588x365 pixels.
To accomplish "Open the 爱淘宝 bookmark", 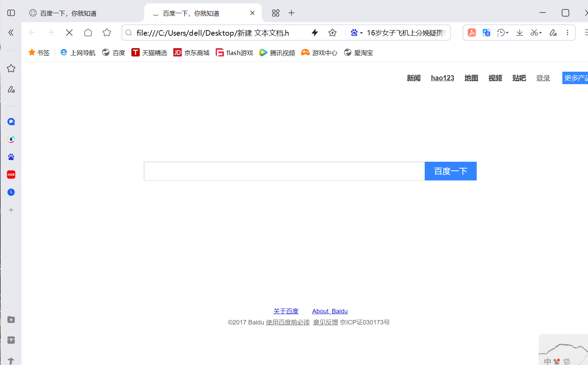I will click(x=358, y=53).
